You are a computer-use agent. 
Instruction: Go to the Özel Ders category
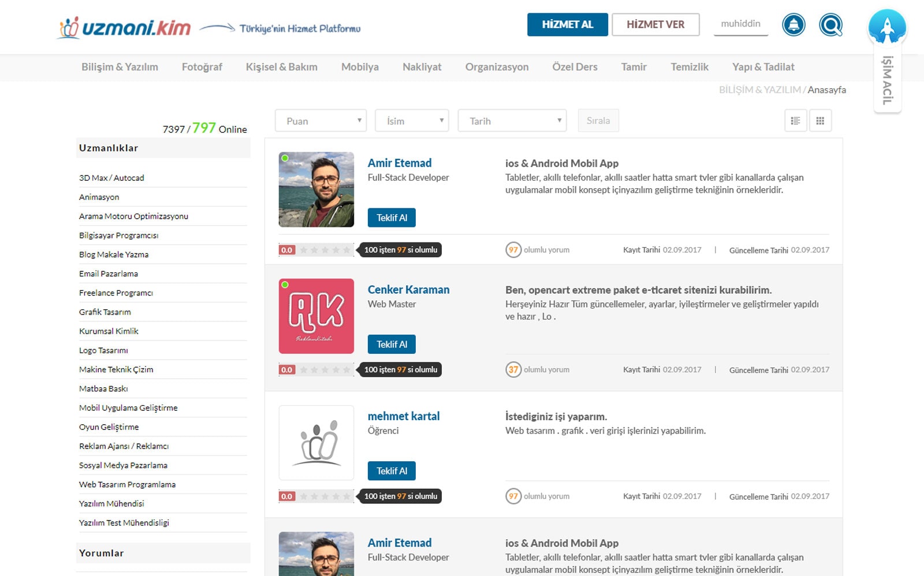pos(575,67)
